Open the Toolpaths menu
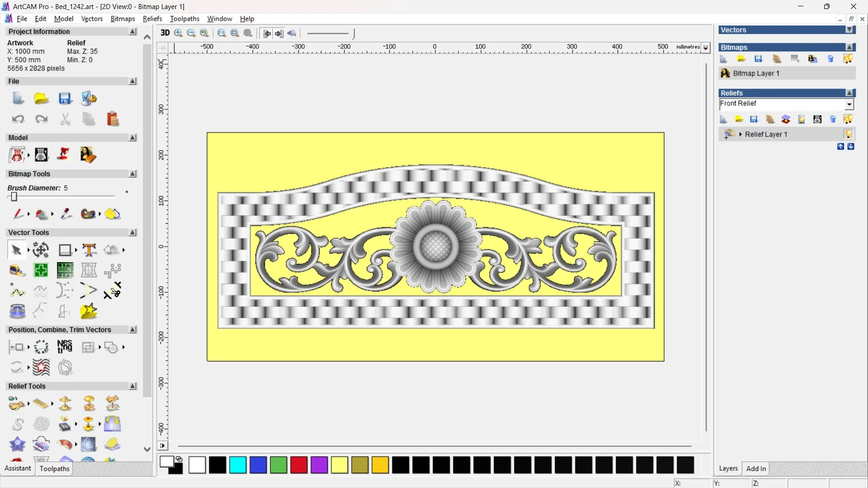The width and height of the screenshot is (868, 488). coord(184,19)
